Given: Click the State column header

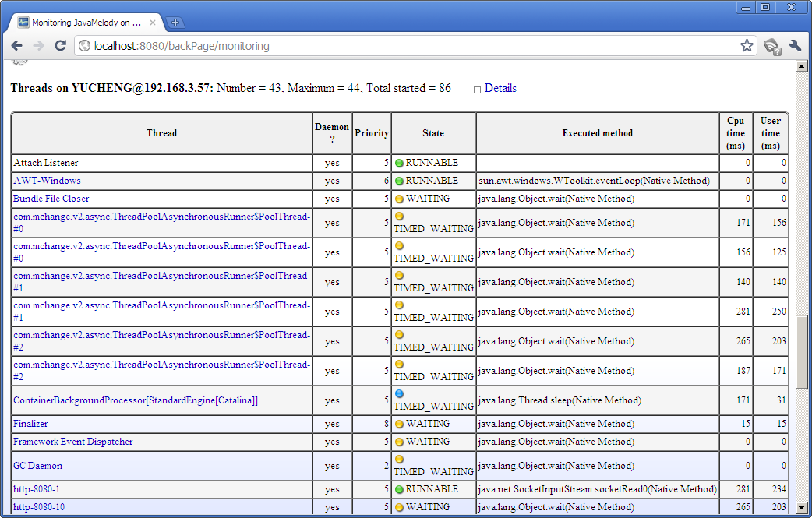Looking at the screenshot, I should pyautogui.click(x=433, y=133).
